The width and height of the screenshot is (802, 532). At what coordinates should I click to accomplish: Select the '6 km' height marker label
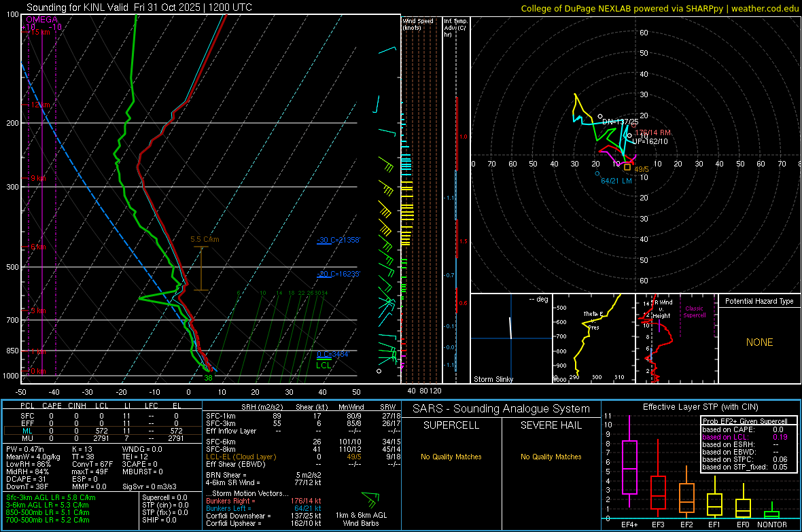point(38,247)
